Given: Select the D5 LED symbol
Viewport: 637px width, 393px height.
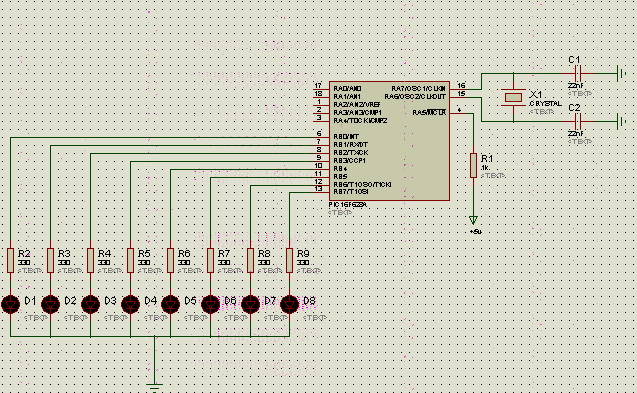Looking at the screenshot, I should click(x=170, y=304).
